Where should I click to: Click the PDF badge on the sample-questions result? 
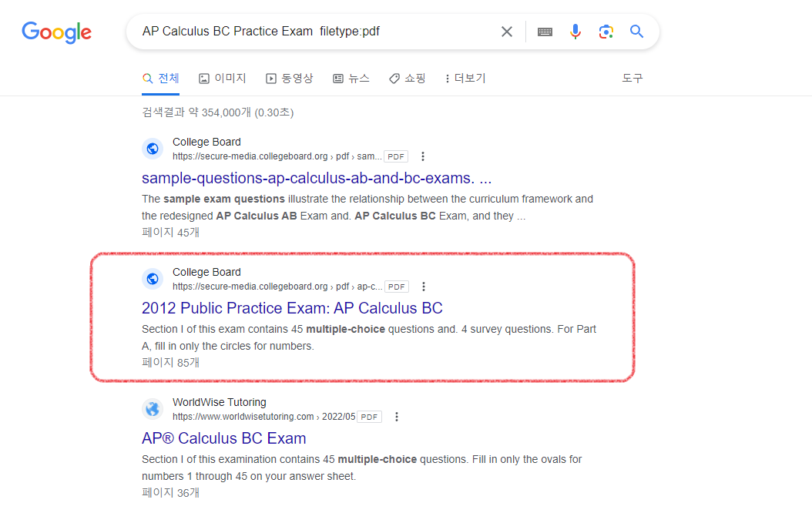tap(396, 156)
